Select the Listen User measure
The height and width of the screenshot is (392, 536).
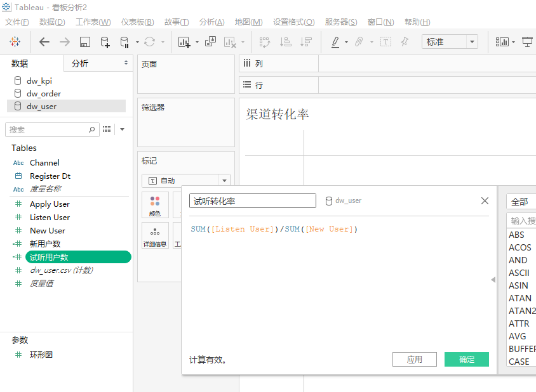coord(50,218)
